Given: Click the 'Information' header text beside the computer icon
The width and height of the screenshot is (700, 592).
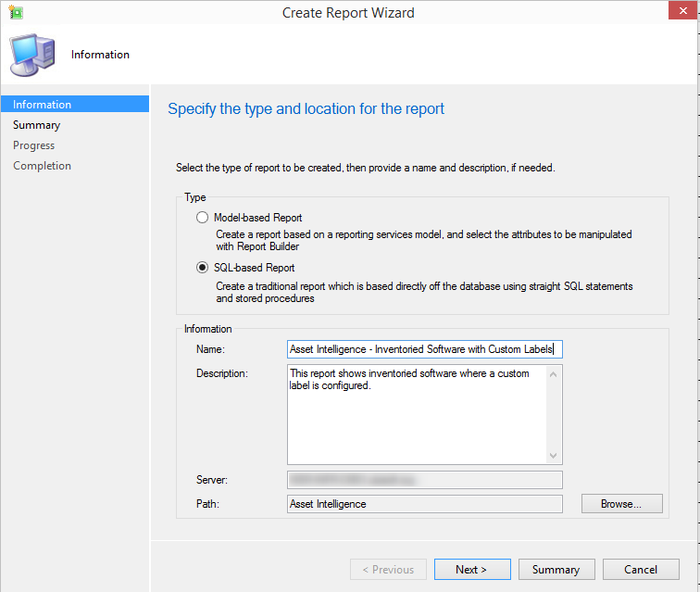Looking at the screenshot, I should click(x=100, y=55).
